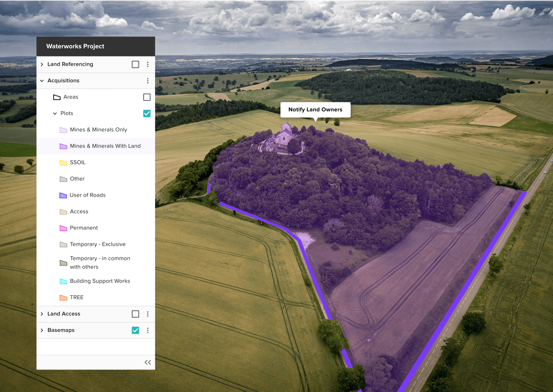
Task: Expand the Land Access section
Action: pyautogui.click(x=41, y=314)
